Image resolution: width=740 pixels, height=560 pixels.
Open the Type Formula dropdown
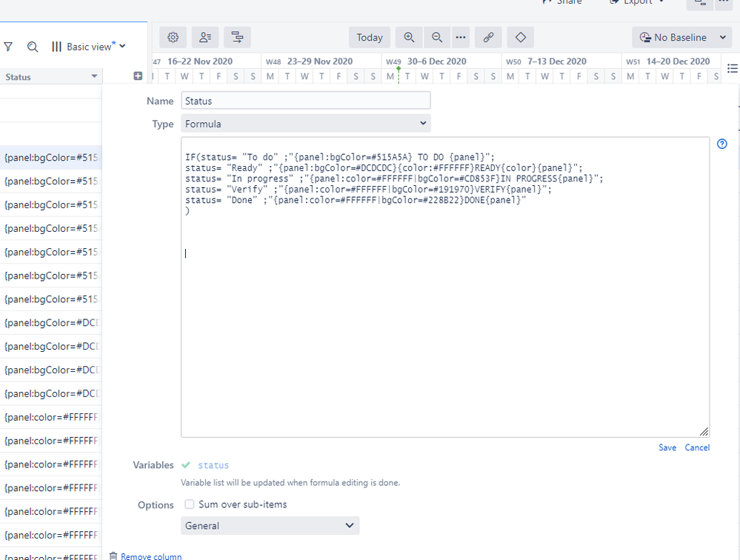click(305, 124)
